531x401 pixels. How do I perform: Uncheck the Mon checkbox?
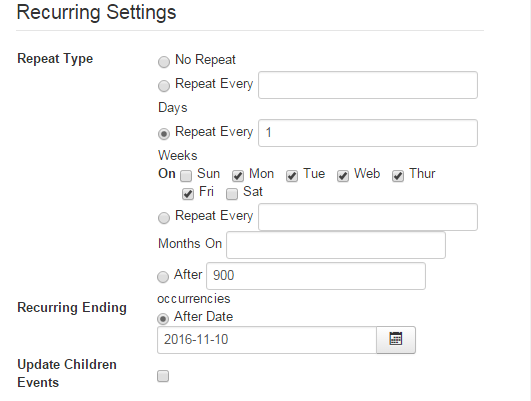[238, 176]
